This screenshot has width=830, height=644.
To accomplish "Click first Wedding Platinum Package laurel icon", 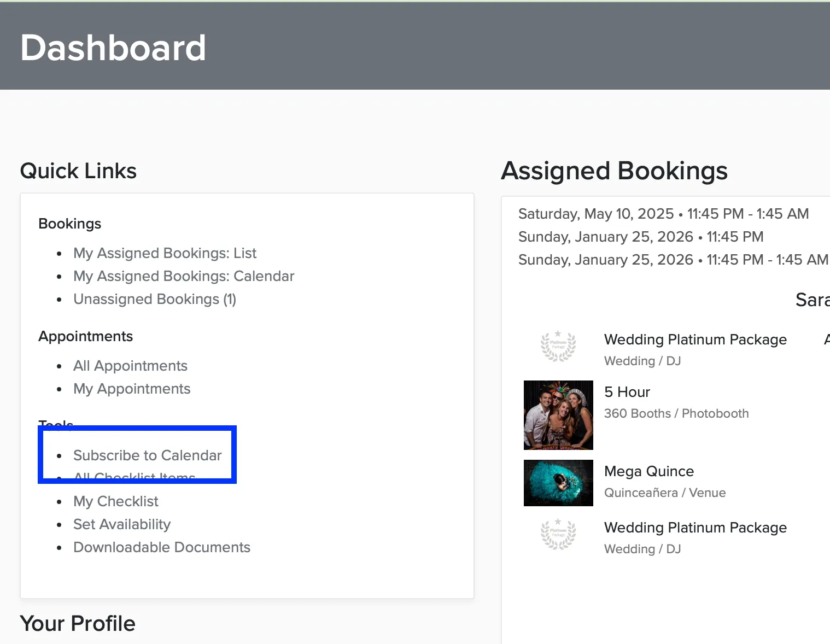I will coord(558,347).
